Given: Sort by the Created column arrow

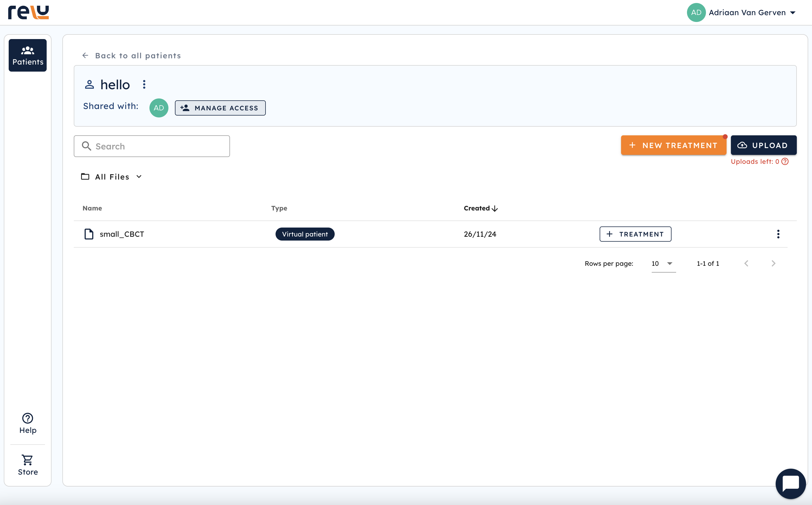Looking at the screenshot, I should pos(495,208).
